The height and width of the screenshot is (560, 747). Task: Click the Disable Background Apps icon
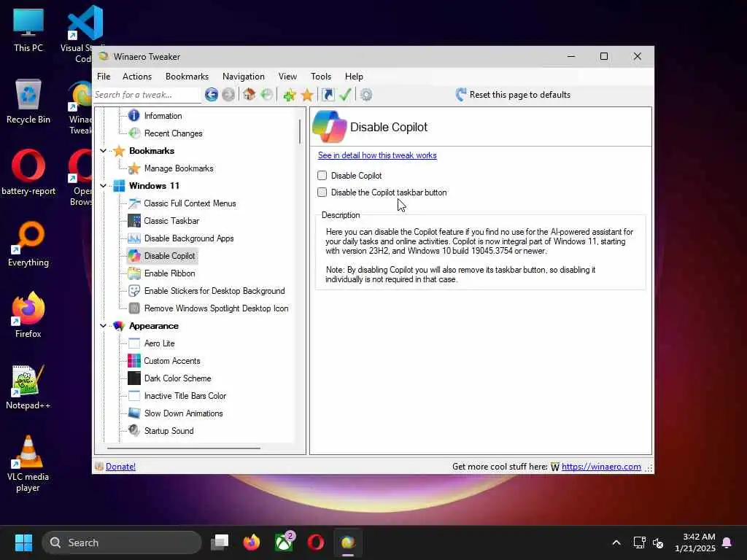(x=134, y=238)
